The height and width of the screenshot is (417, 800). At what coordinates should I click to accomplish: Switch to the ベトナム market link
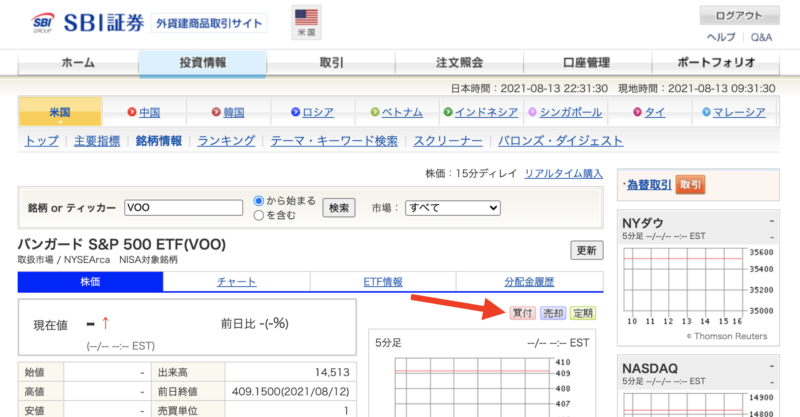[x=402, y=112]
